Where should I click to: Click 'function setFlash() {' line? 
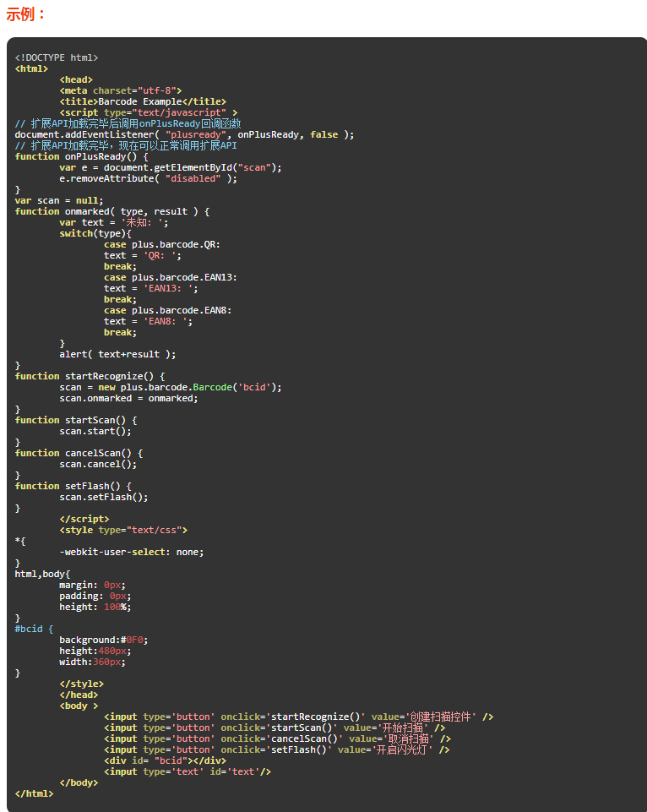click(x=73, y=486)
